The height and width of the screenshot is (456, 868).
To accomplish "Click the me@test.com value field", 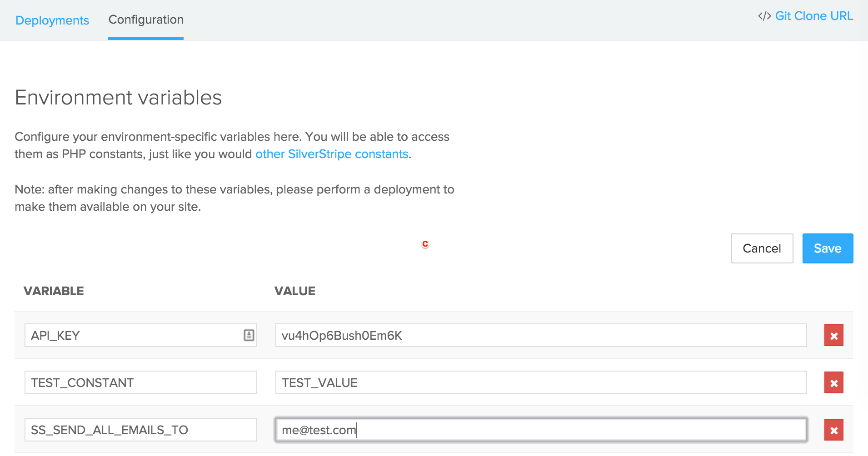I will point(541,430).
